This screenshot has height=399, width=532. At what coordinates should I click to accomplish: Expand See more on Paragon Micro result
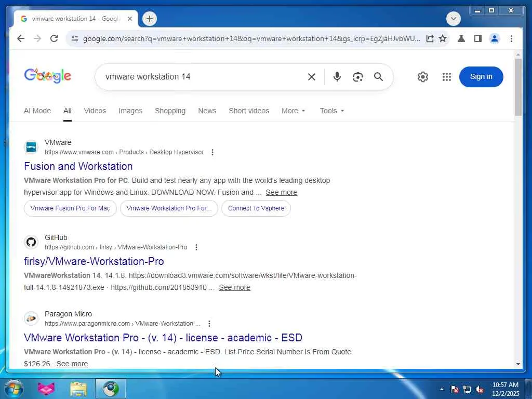pos(72,364)
